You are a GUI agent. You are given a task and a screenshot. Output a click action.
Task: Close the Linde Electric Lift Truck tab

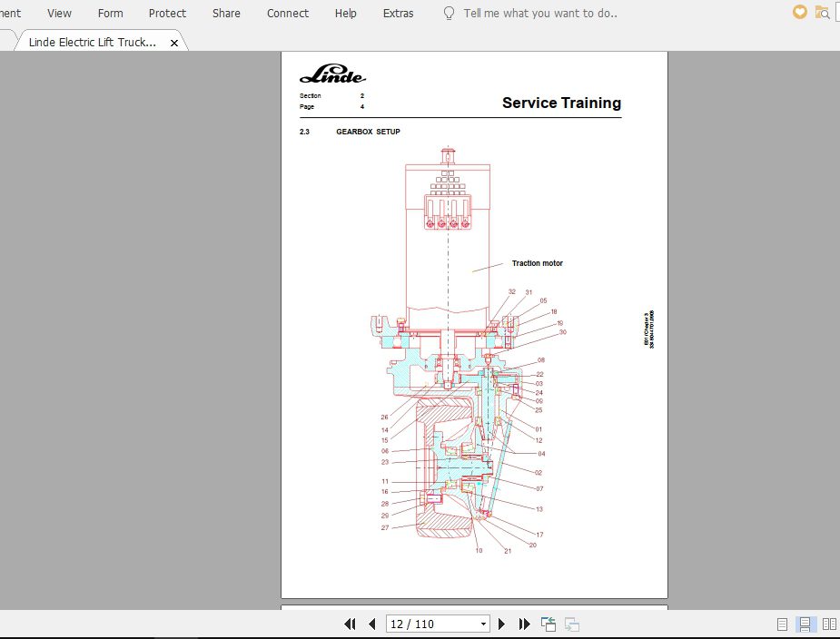[174, 43]
